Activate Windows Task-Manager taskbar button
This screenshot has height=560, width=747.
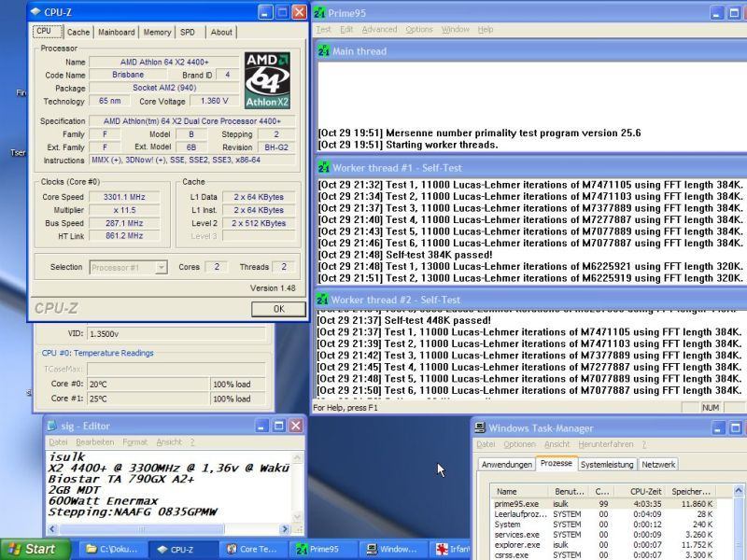pyautogui.click(x=393, y=549)
